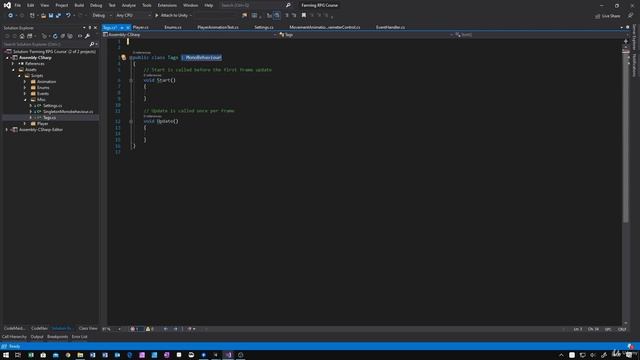640x360 pixels.
Task: Open the Tags class navigation dropdown
Action: click(x=366, y=35)
